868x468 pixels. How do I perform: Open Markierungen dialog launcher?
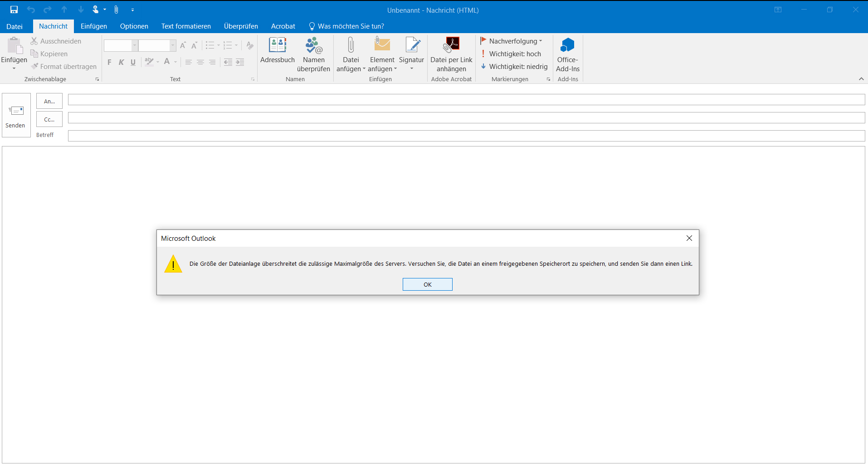click(x=548, y=79)
